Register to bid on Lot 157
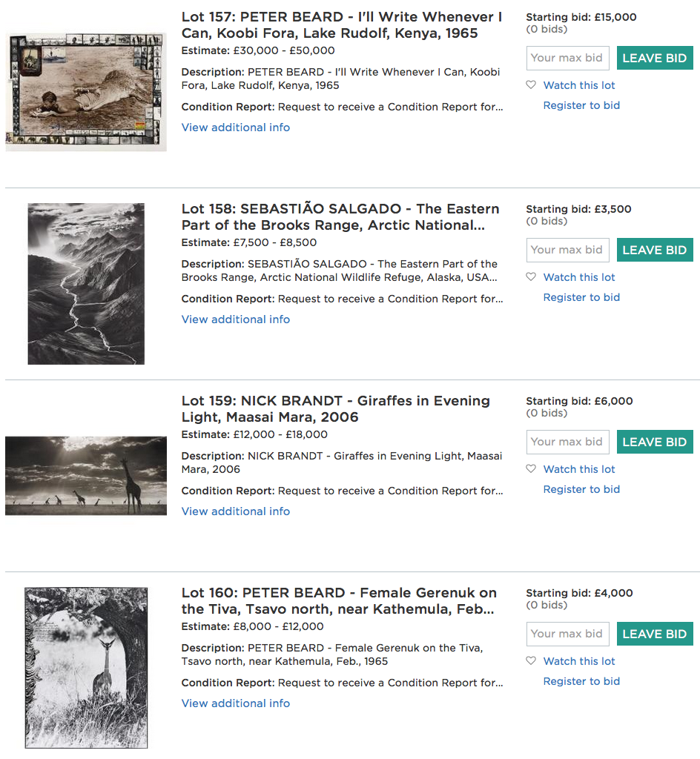Image resolution: width=700 pixels, height=759 pixels. pyautogui.click(x=581, y=105)
